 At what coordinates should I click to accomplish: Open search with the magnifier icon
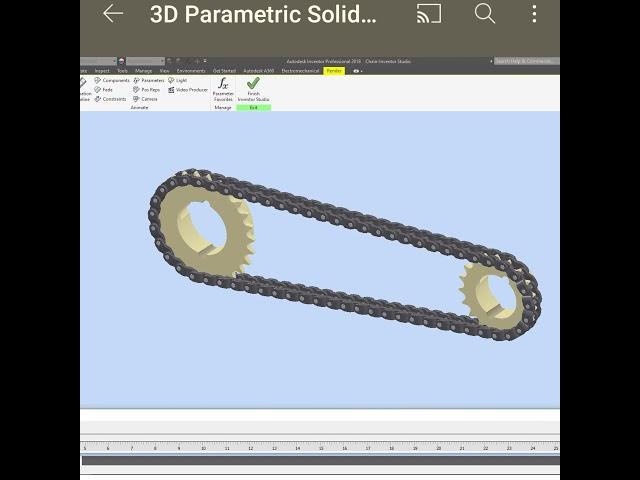[x=485, y=14]
